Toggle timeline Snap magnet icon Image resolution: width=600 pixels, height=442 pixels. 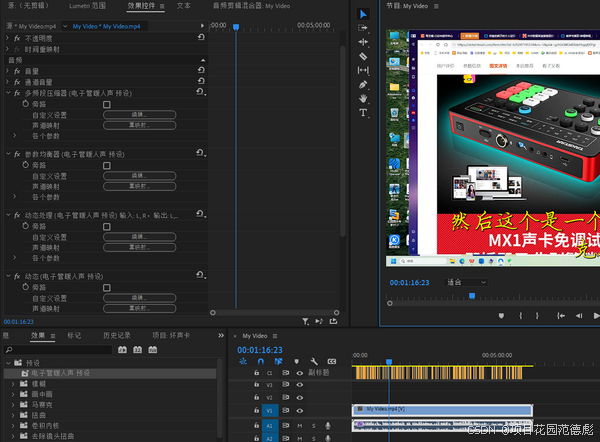pyautogui.click(x=261, y=361)
